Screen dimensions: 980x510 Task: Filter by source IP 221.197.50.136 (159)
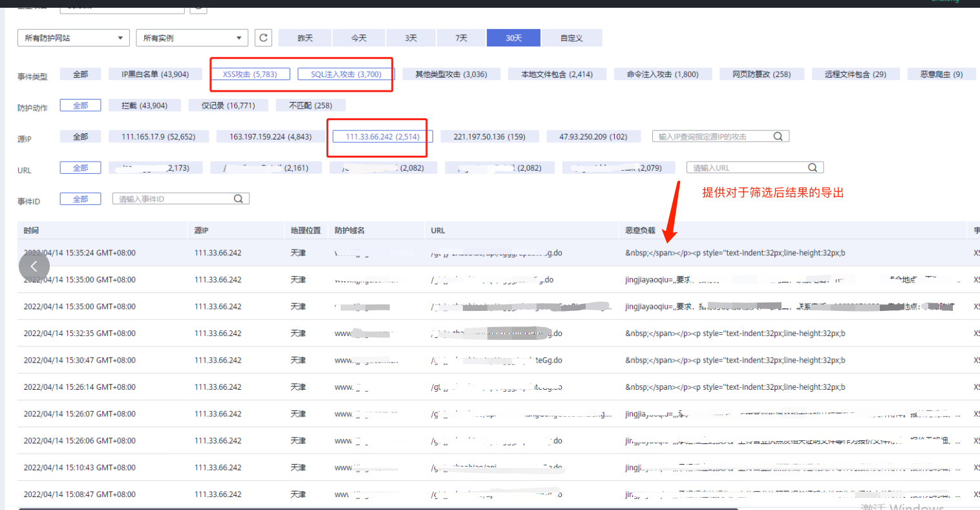point(489,136)
